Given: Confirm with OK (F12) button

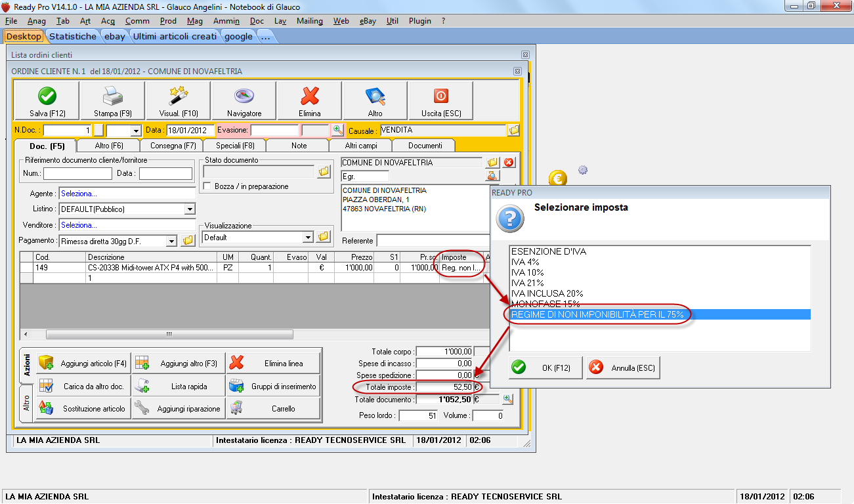Looking at the screenshot, I should 545,367.
